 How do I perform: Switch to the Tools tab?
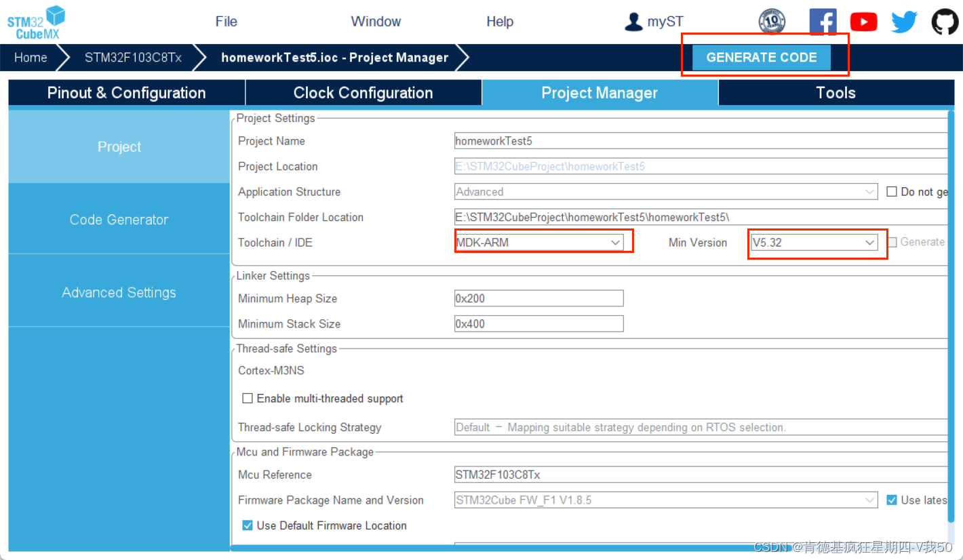click(836, 93)
